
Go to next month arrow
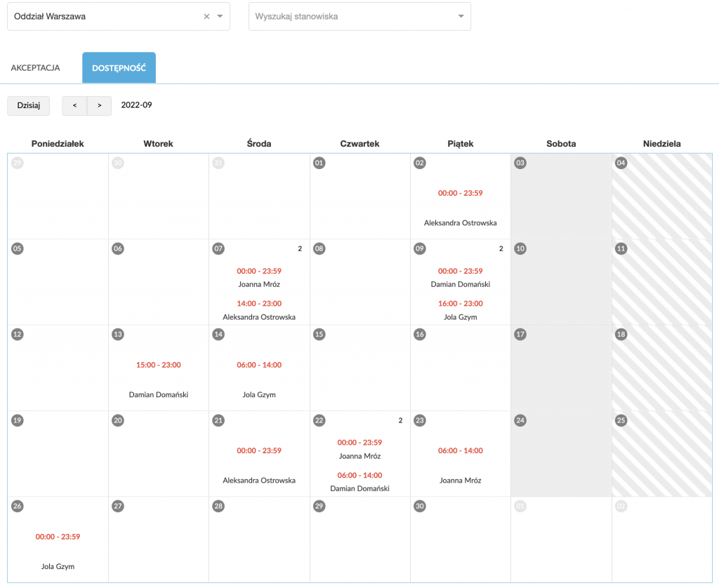click(100, 105)
